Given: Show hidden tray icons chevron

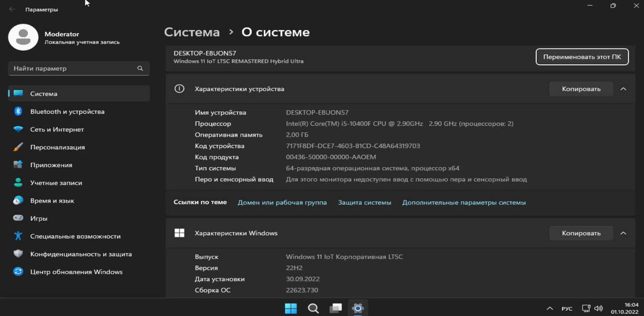Looking at the screenshot, I should [x=549, y=308].
